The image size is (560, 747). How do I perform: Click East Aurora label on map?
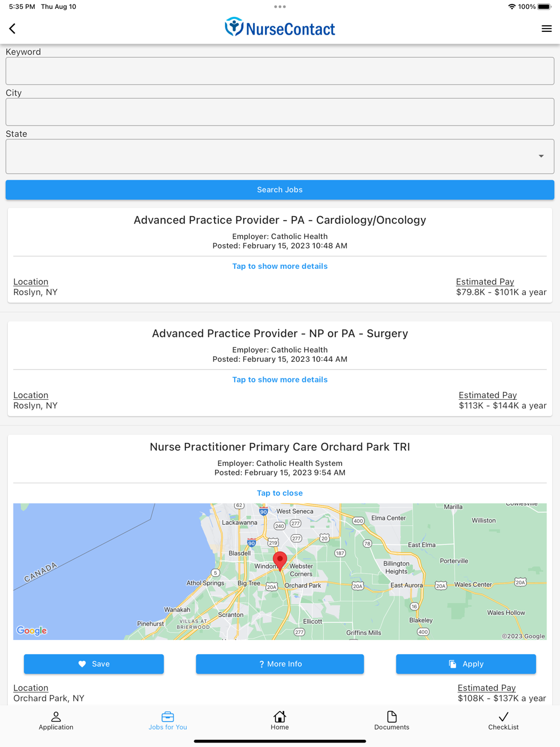pos(407,585)
